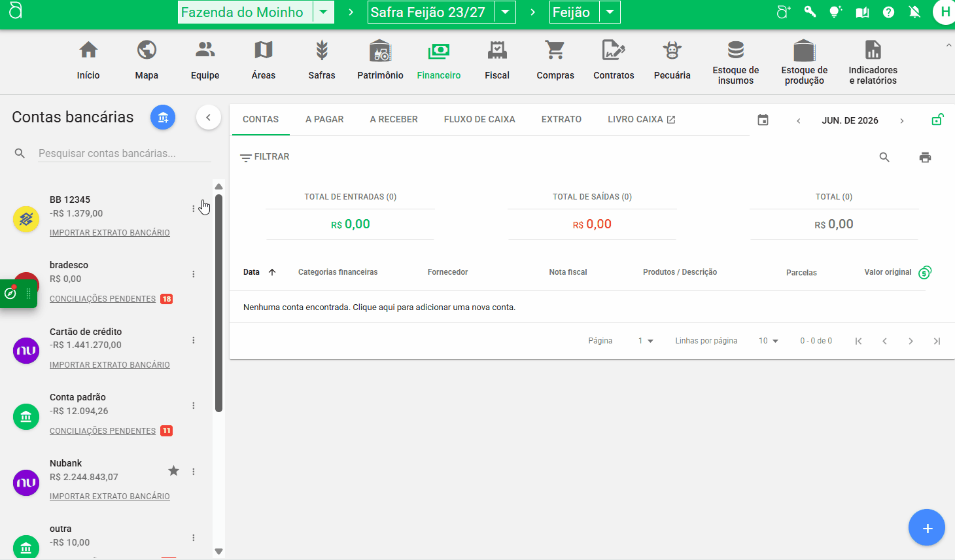This screenshot has height=560, width=955.
Task: Import bank statement for Nubank account
Action: (110, 497)
